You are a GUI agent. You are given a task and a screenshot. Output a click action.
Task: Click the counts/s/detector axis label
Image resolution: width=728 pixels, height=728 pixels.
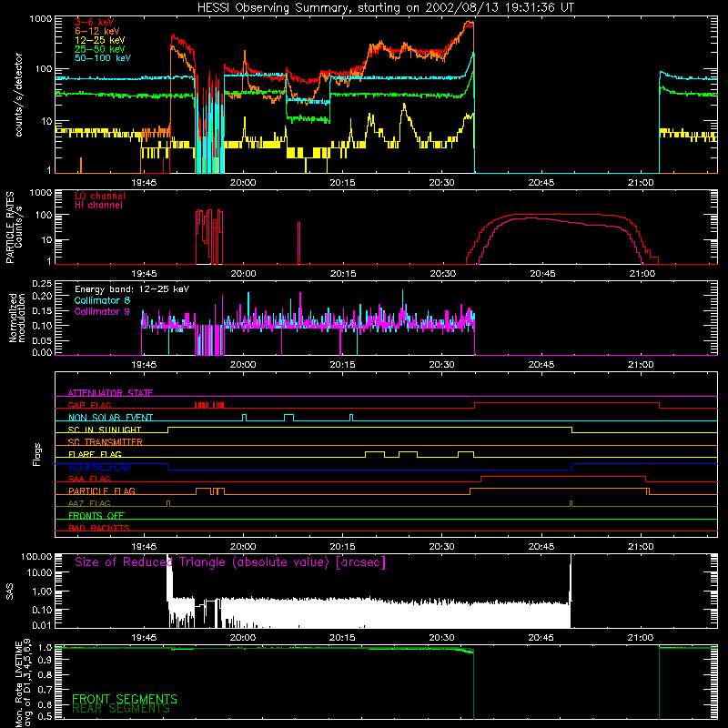coord(18,95)
